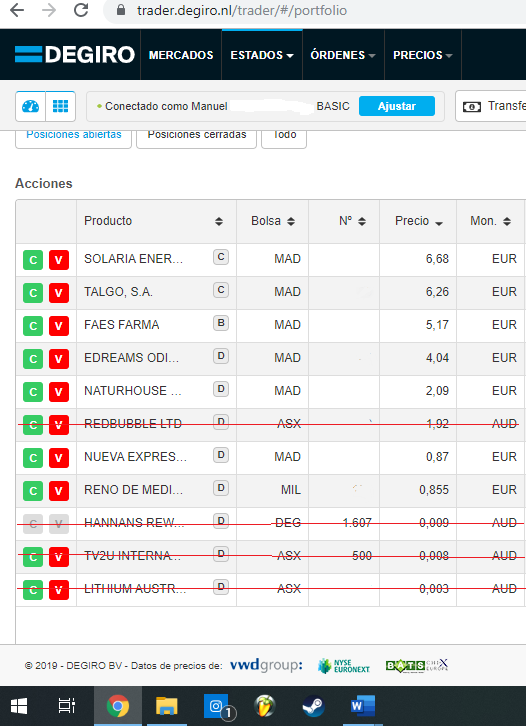Click the red V sell button for RENO DE MEDI
The height and width of the screenshot is (726, 526).
[59, 491]
